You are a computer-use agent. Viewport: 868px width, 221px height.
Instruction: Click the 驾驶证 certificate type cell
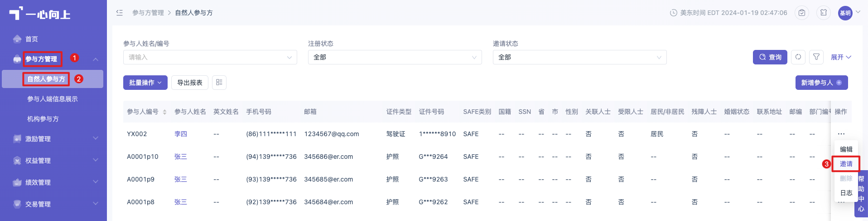click(x=396, y=134)
